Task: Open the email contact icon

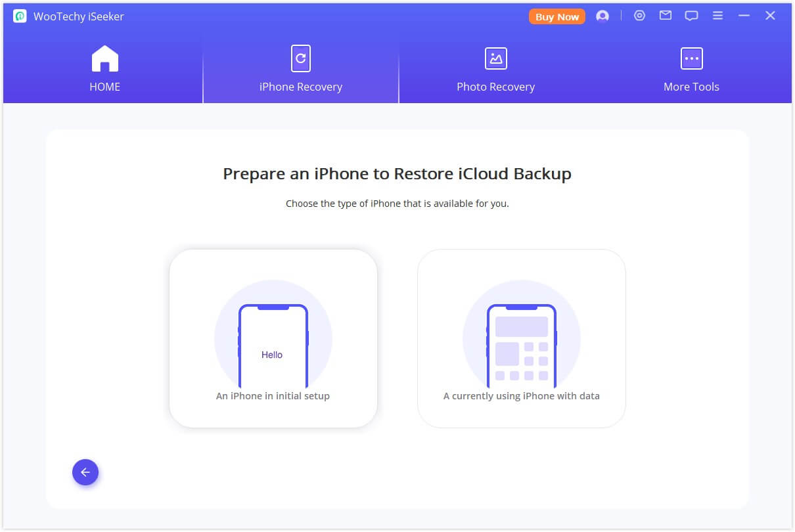Action: click(x=665, y=15)
